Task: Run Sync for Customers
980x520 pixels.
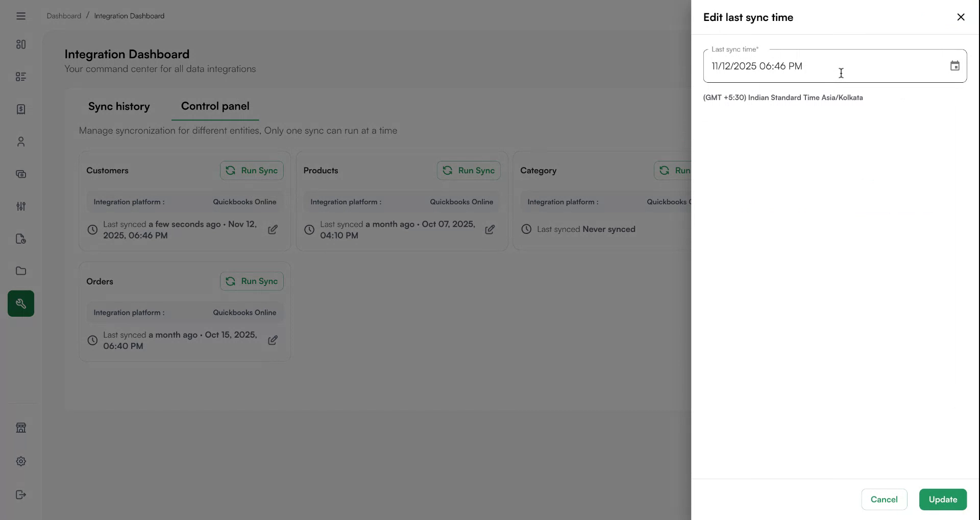Action: [x=251, y=170]
